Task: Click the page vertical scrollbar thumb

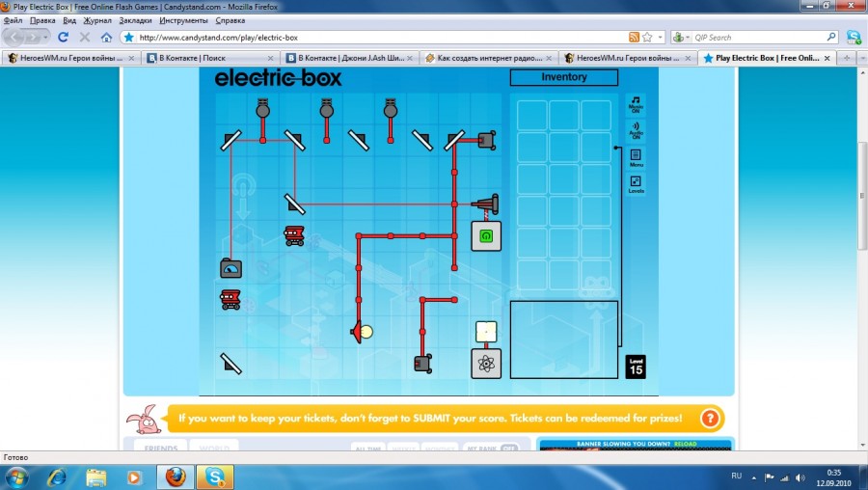Action: point(862,195)
